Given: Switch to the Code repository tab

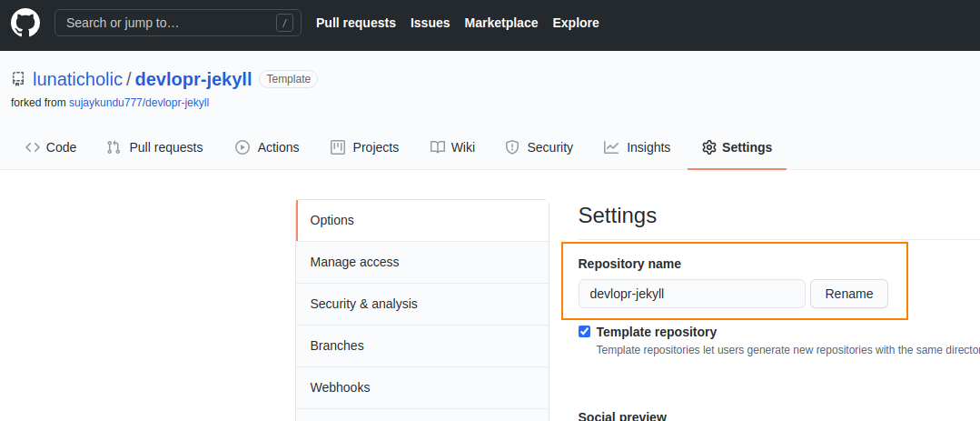Looking at the screenshot, I should pyautogui.click(x=51, y=147).
